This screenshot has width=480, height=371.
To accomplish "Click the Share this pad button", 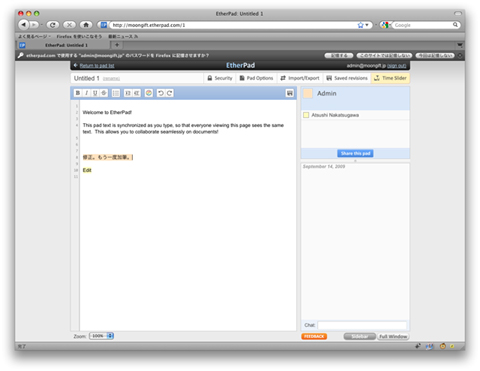I will [355, 153].
